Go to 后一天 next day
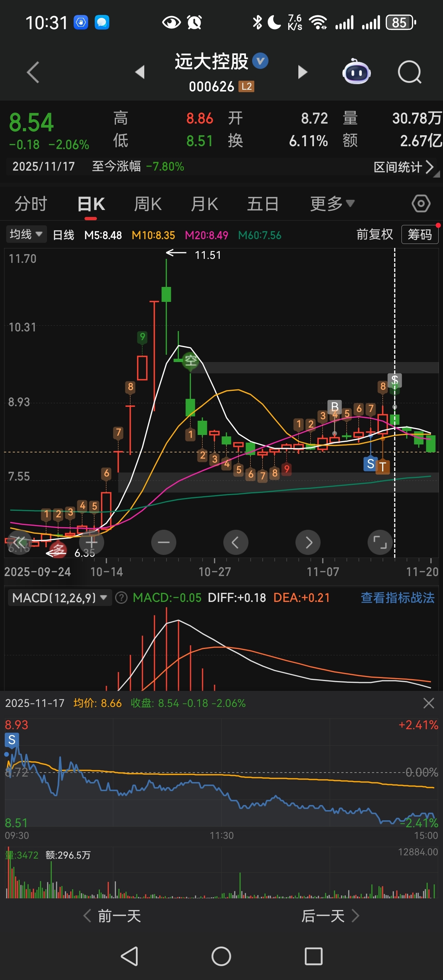This screenshot has width=443, height=980. coord(330,916)
